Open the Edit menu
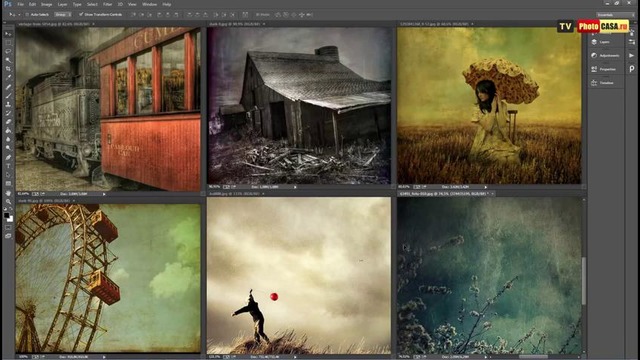This screenshot has width=640, height=360. pyautogui.click(x=32, y=4)
